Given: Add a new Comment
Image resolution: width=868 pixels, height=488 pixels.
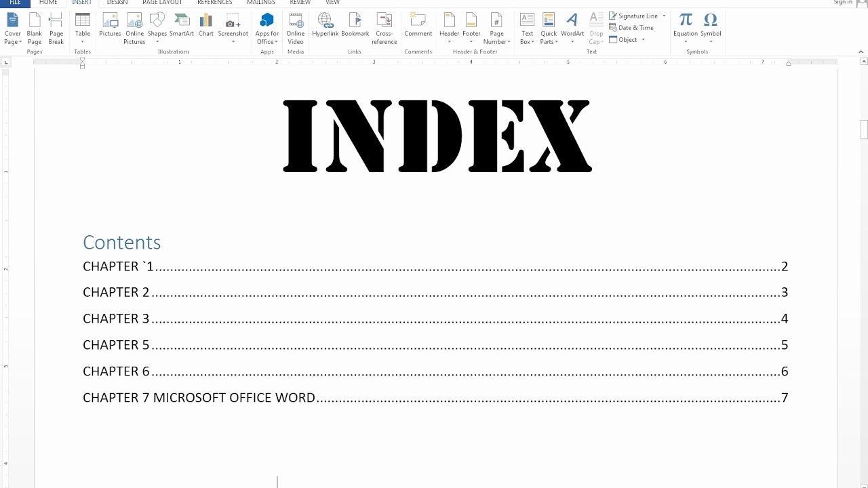Looking at the screenshot, I should tap(418, 26).
